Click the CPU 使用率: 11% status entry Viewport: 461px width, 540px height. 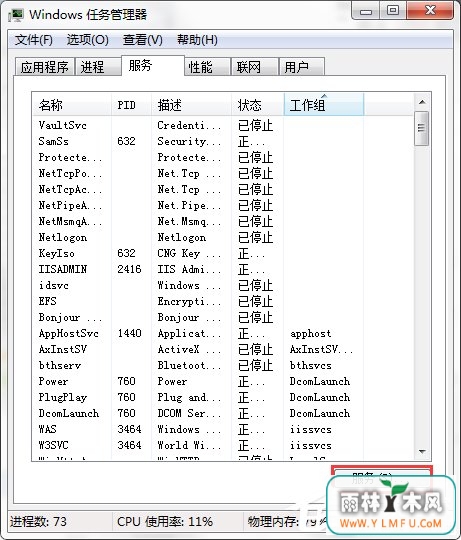tap(165, 522)
